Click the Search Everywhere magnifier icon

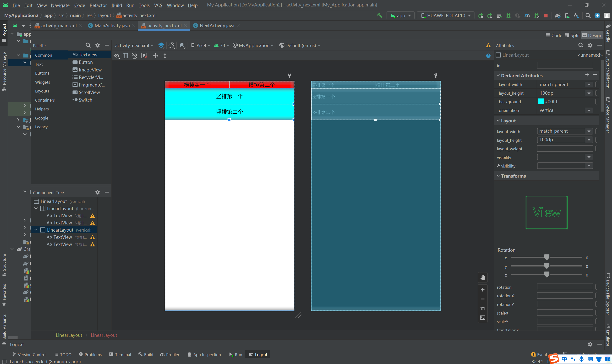588,16
